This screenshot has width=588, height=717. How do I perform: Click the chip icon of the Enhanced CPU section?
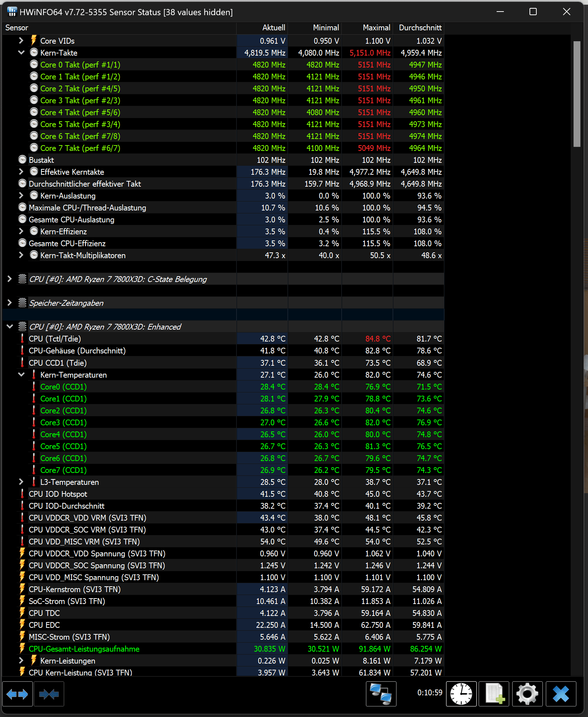click(22, 326)
